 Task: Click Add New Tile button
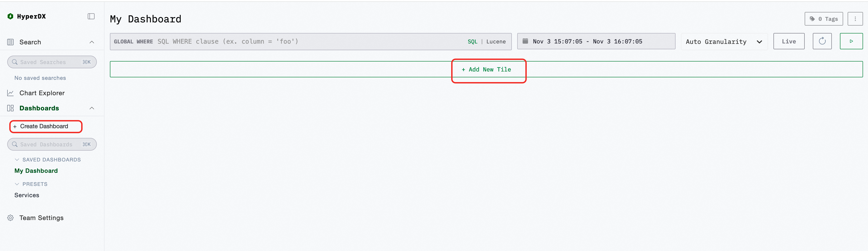point(486,69)
